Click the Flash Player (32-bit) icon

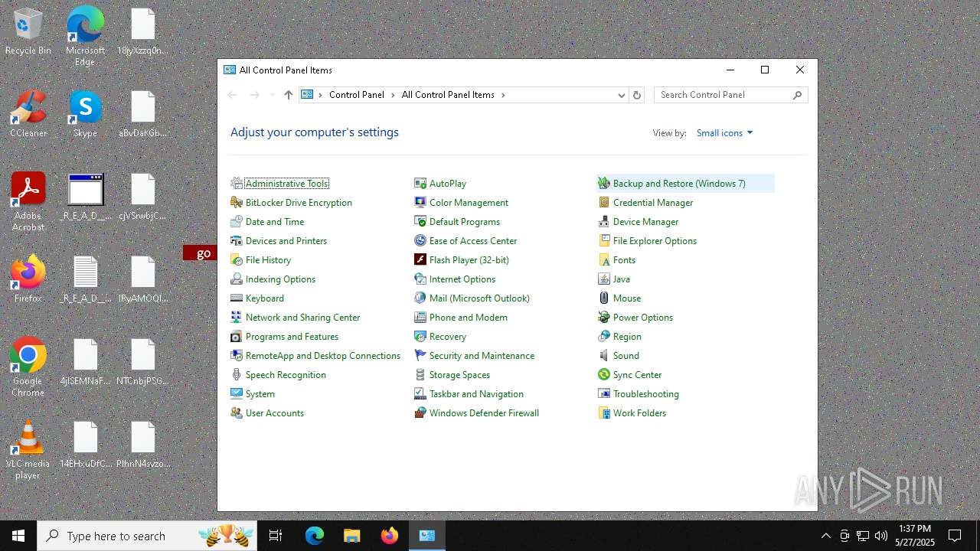420,260
